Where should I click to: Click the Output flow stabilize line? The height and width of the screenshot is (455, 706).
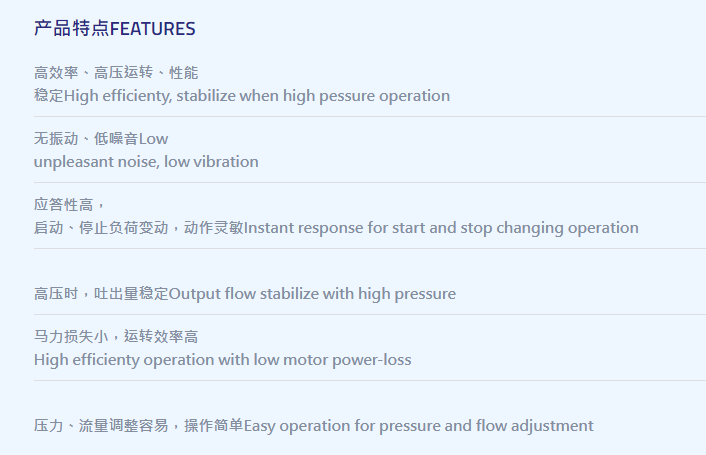(245, 294)
